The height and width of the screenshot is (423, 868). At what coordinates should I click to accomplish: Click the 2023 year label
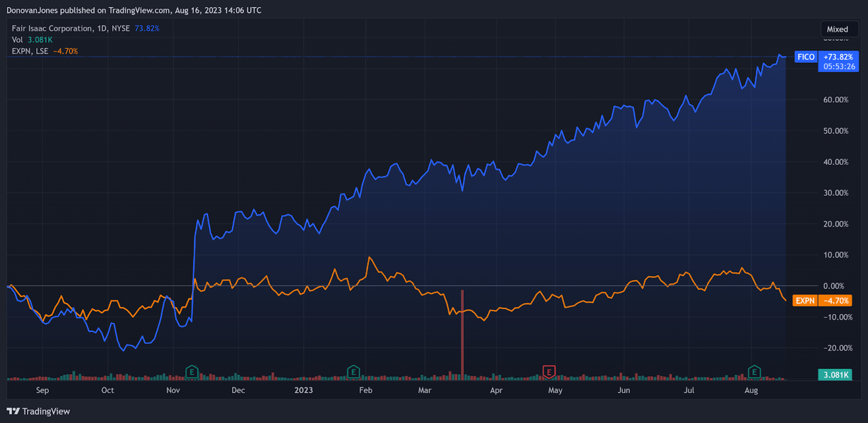pos(303,390)
